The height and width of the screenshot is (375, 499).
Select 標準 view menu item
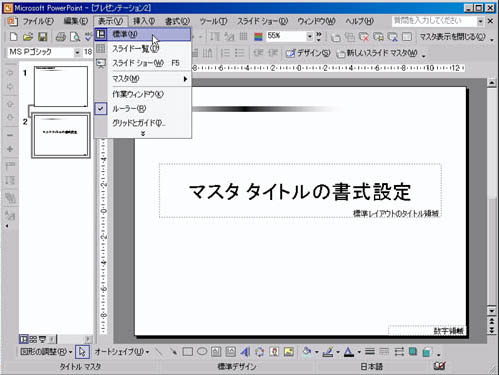click(x=143, y=34)
